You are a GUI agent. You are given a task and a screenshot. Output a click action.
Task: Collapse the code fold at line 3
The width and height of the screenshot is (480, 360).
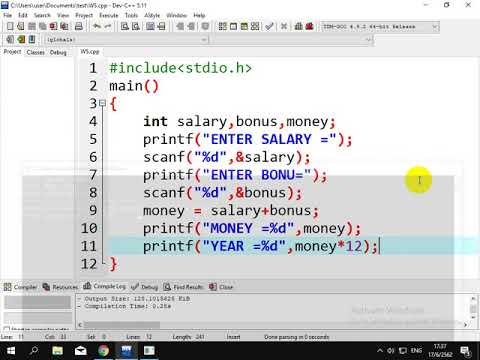click(103, 103)
